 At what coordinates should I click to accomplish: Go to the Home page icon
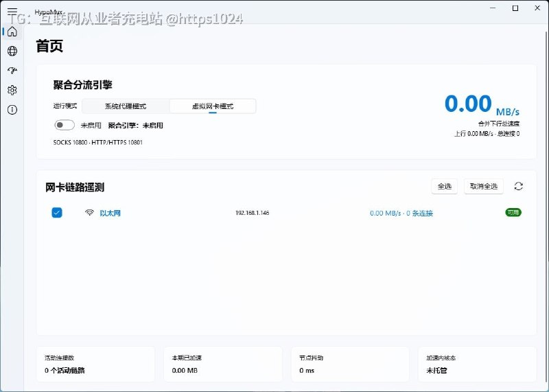pyautogui.click(x=12, y=31)
